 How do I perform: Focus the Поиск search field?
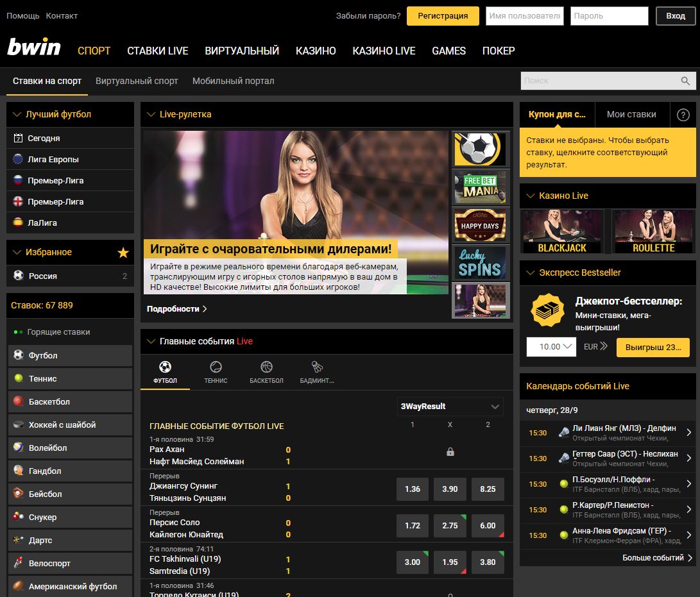pos(608,81)
